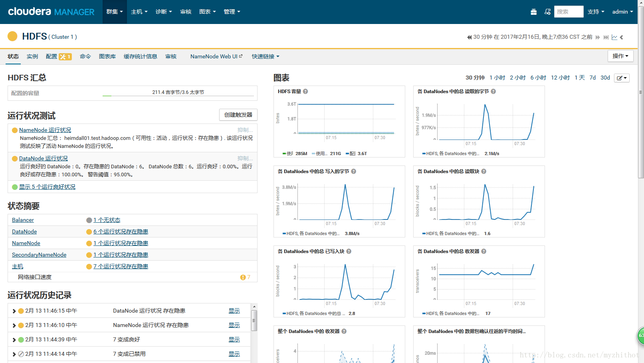Open 审核 in the top navigation bar
The image size is (644, 363).
pos(186,12)
